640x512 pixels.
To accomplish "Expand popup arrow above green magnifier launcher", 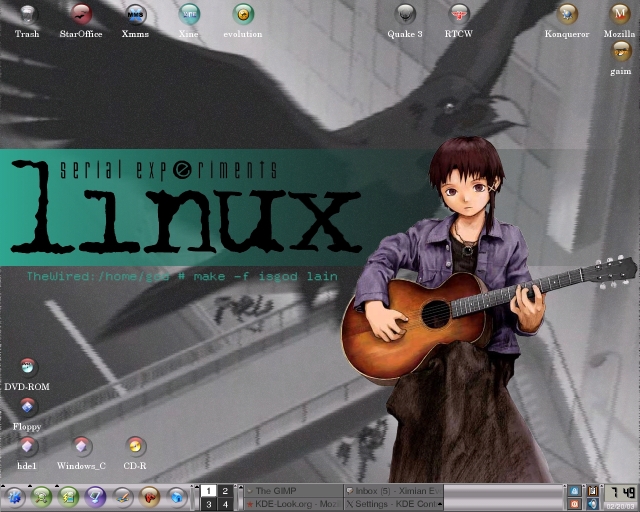I will 30,486.
